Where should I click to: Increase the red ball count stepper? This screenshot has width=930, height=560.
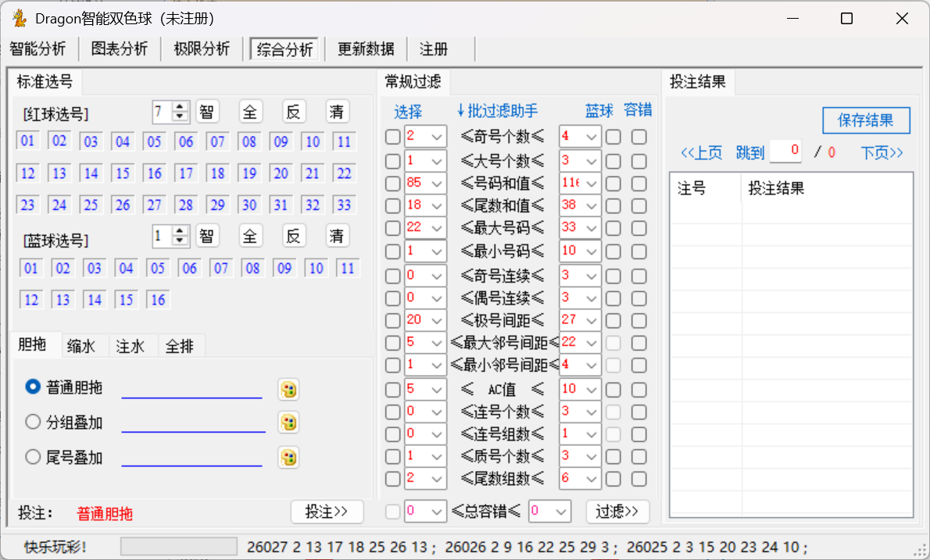click(x=181, y=107)
